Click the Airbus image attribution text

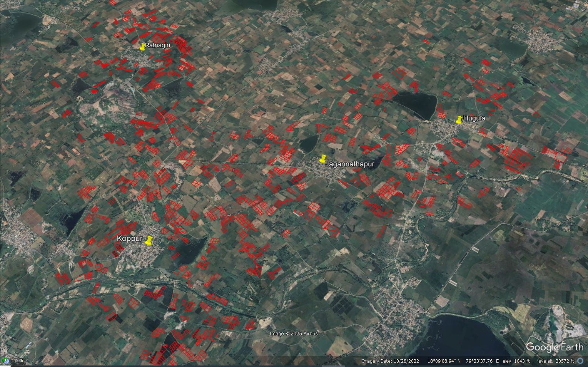294,334
